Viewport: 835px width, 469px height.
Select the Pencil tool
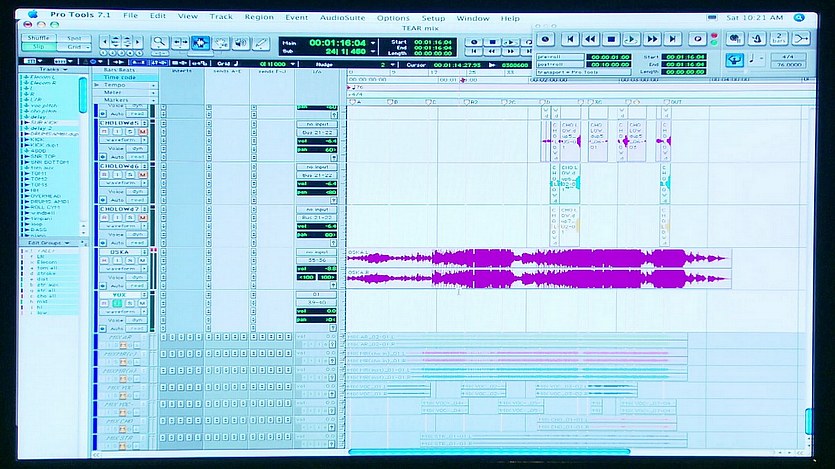tap(261, 43)
